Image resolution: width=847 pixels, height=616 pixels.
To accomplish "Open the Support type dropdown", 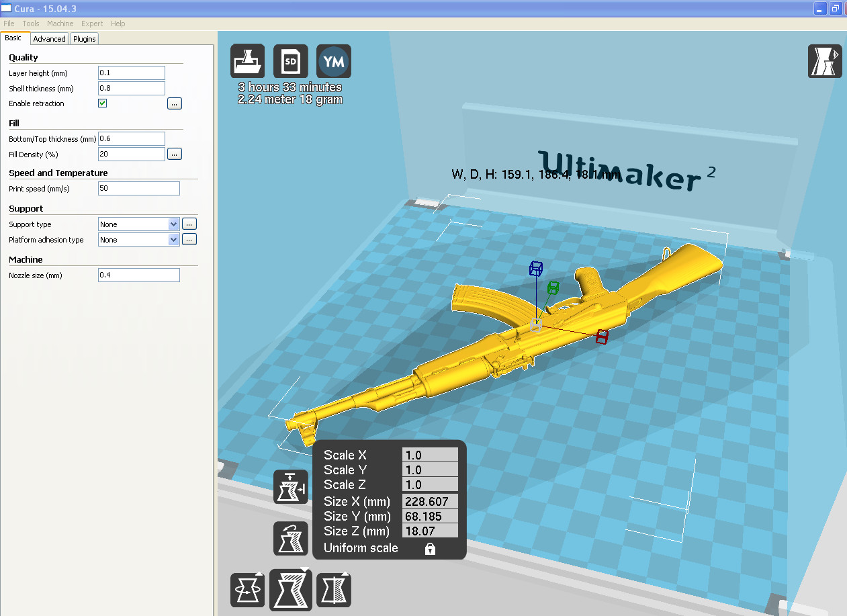I will [139, 224].
